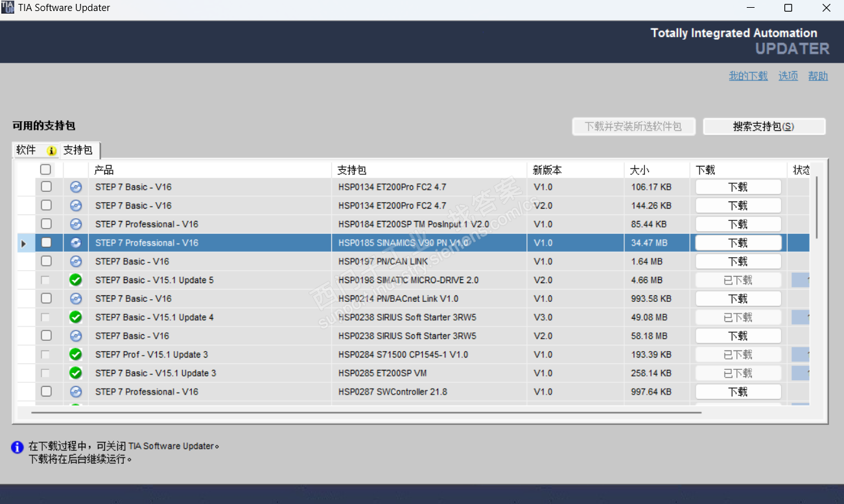Open the 我的下载 link
Image resolution: width=844 pixels, height=504 pixels.
pos(748,76)
